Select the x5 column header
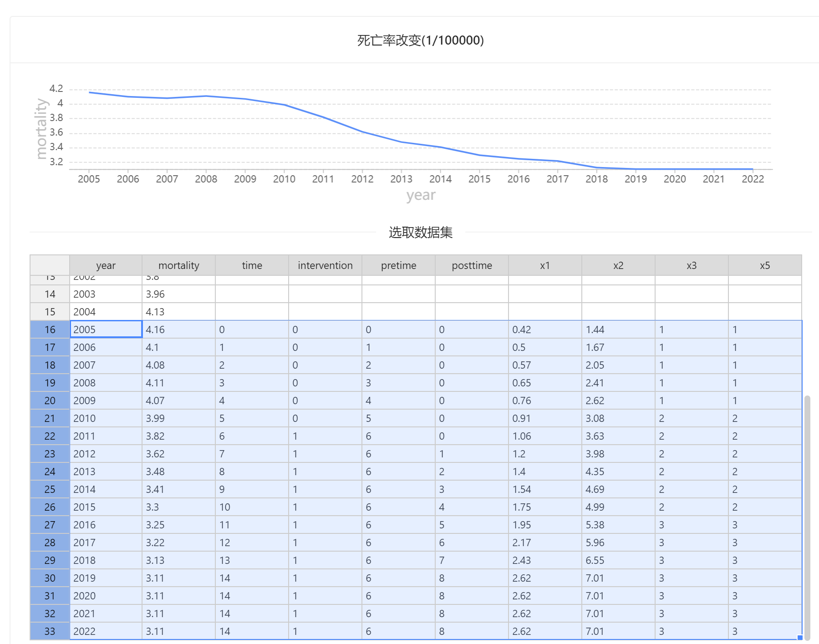 [x=764, y=265]
